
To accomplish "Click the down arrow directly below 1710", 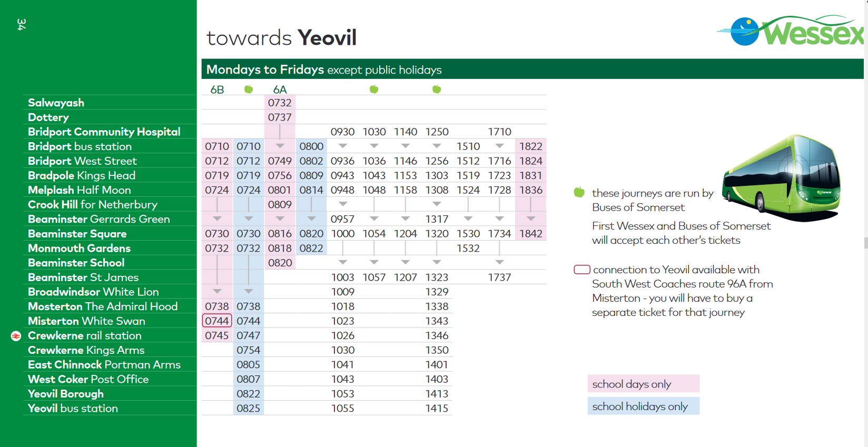I will [499, 146].
